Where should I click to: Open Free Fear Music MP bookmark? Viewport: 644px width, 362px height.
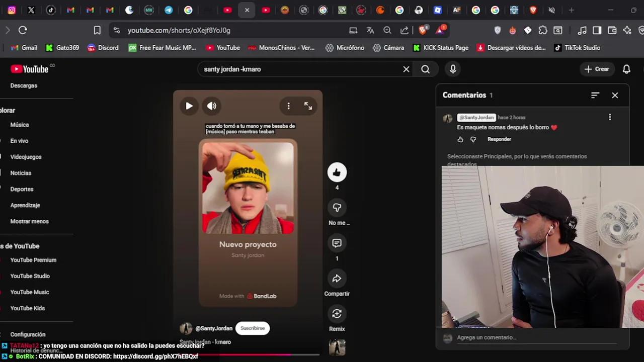[162, 48]
